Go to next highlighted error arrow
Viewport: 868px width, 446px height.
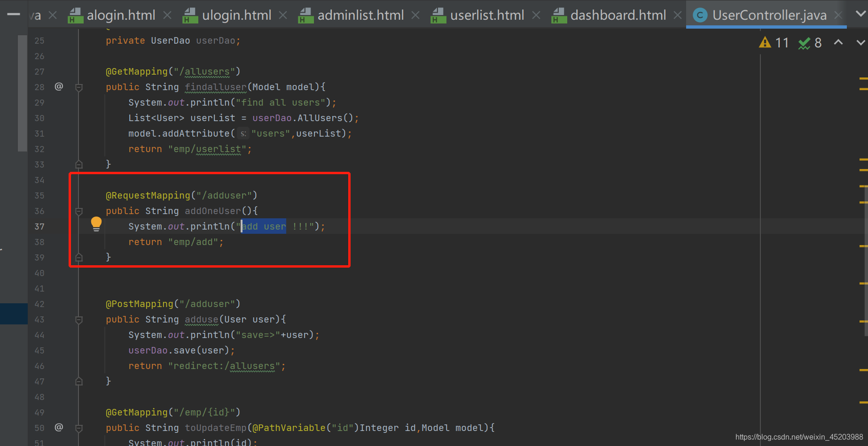coord(860,42)
